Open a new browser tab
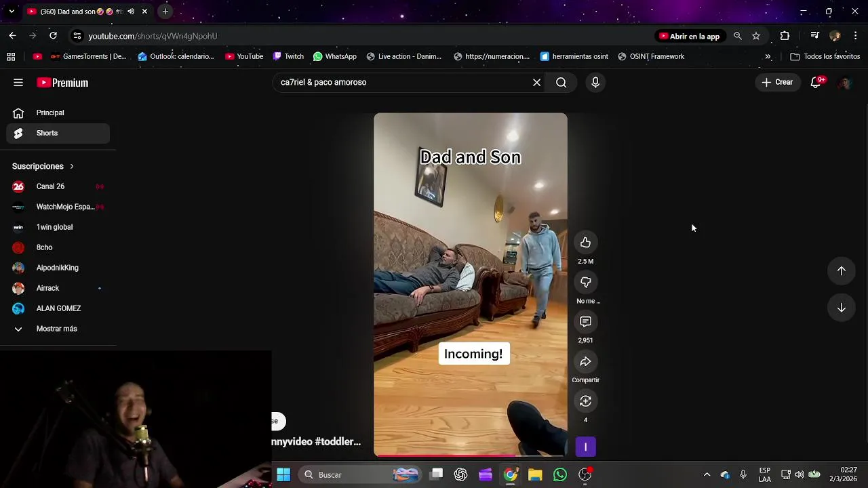Viewport: 868px width, 488px height. (x=165, y=12)
